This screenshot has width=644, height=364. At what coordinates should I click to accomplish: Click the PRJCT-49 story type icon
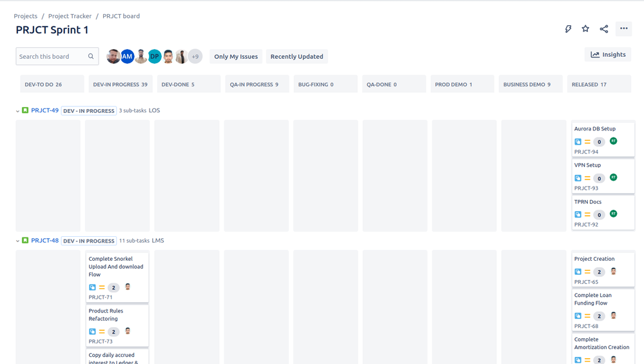click(x=25, y=110)
